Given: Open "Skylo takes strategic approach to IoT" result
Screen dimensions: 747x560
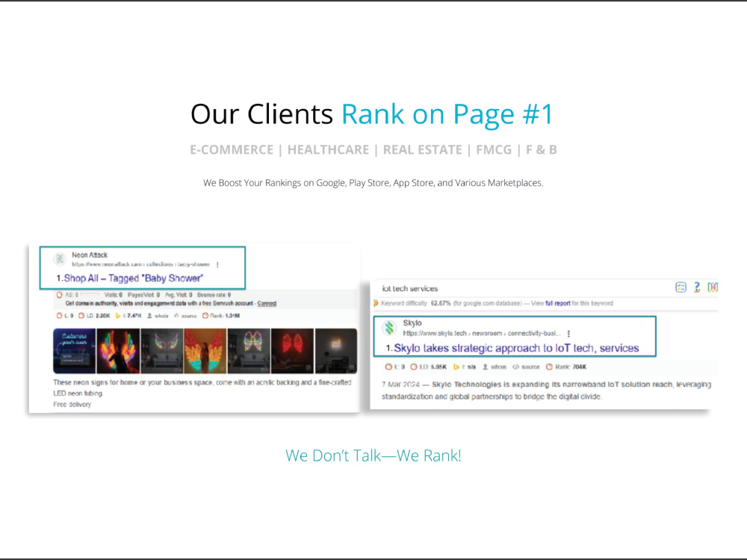Looking at the screenshot, I should (516, 348).
